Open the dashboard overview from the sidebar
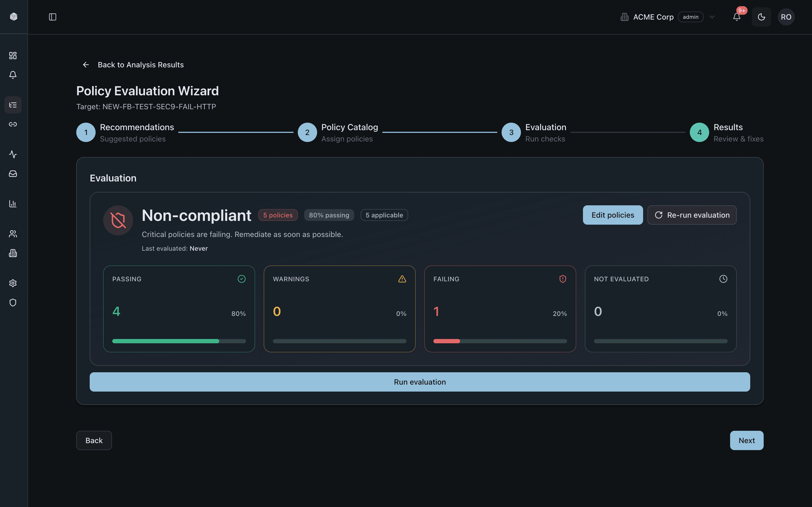The height and width of the screenshot is (507, 812). [x=13, y=56]
